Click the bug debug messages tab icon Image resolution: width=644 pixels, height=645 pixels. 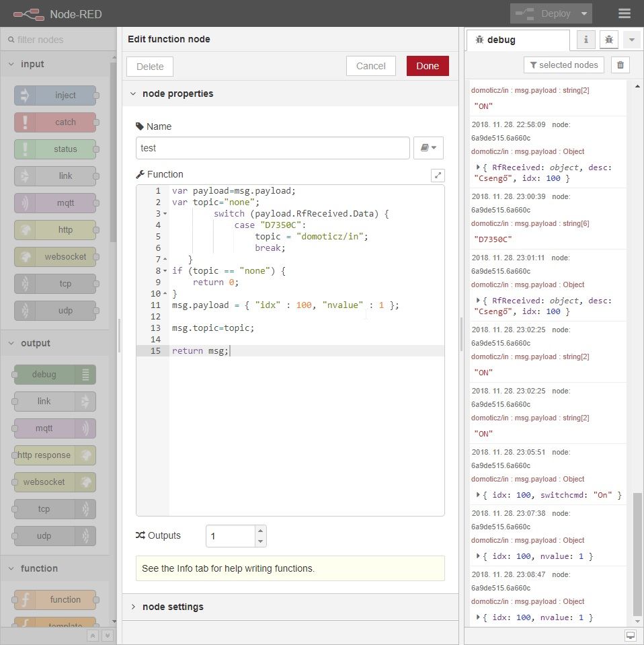pos(608,40)
